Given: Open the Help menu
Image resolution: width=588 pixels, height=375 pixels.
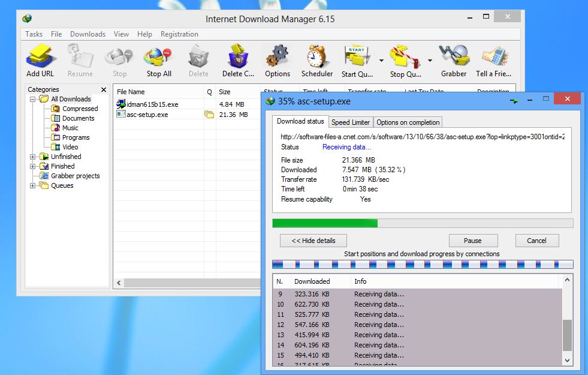Looking at the screenshot, I should 144,34.
